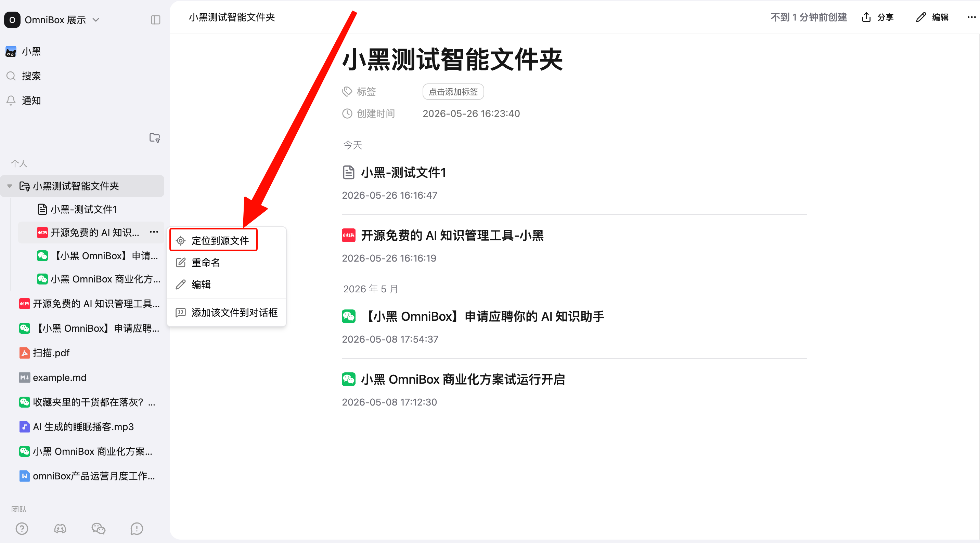This screenshot has width=980, height=543.
Task: Click the OmniBox logo icon
Action: [x=12, y=20]
